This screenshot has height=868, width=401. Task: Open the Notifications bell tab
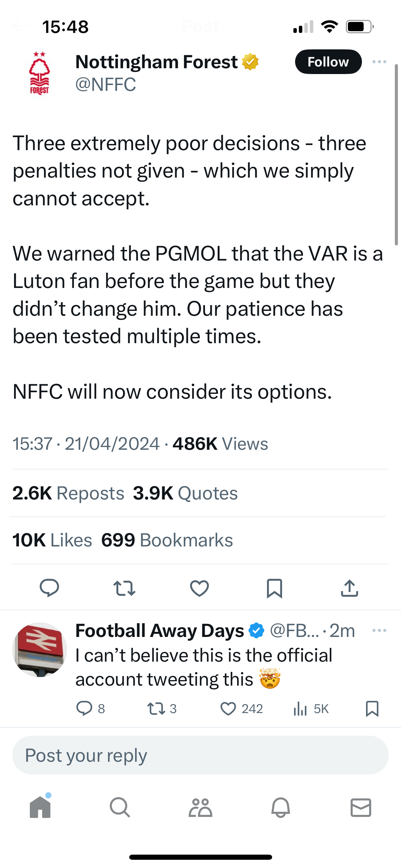281,807
